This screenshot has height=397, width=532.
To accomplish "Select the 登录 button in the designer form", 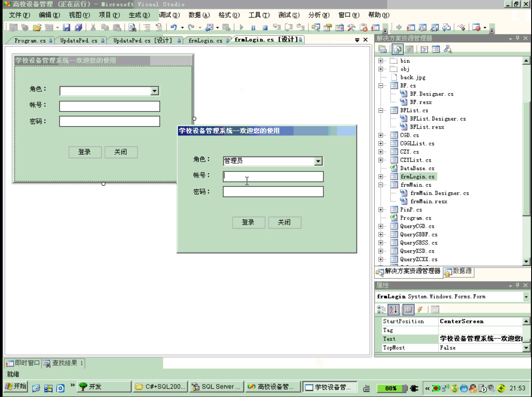I will (x=85, y=152).
